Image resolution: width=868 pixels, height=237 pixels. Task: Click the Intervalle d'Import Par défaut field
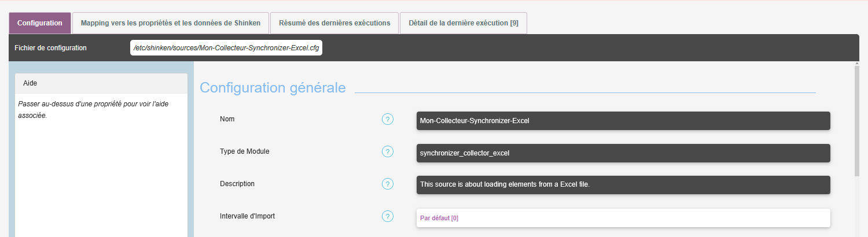pyautogui.click(x=623, y=218)
